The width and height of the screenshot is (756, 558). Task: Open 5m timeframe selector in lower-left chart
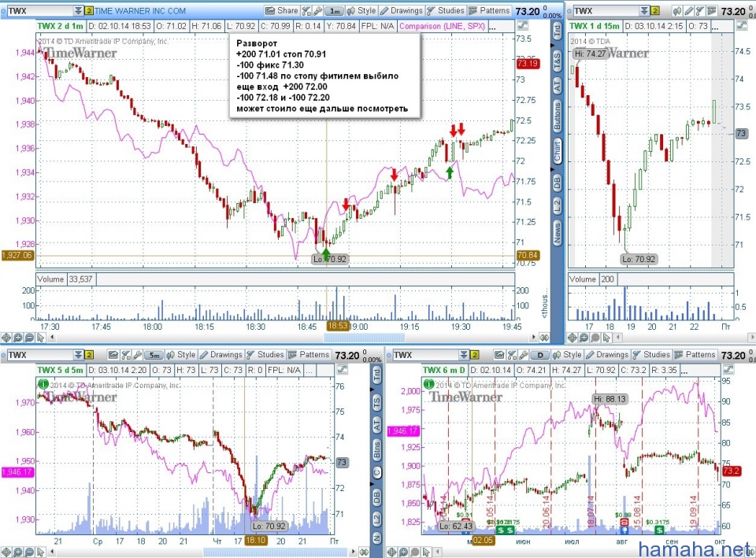154,355
